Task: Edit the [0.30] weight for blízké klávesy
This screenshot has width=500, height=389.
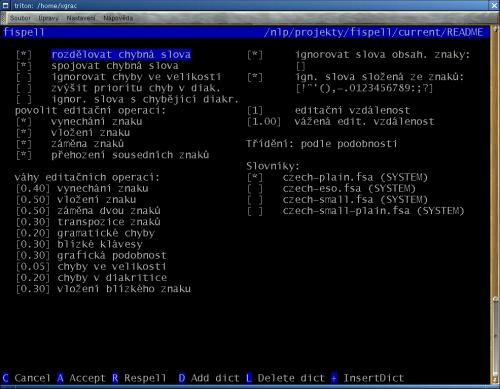Action: click(x=33, y=245)
